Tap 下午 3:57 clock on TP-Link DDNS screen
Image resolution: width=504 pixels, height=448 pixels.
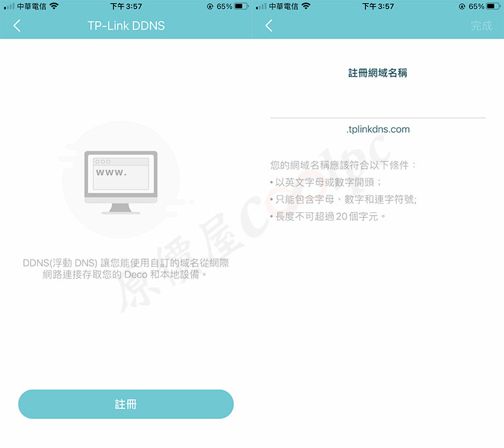click(x=126, y=6)
